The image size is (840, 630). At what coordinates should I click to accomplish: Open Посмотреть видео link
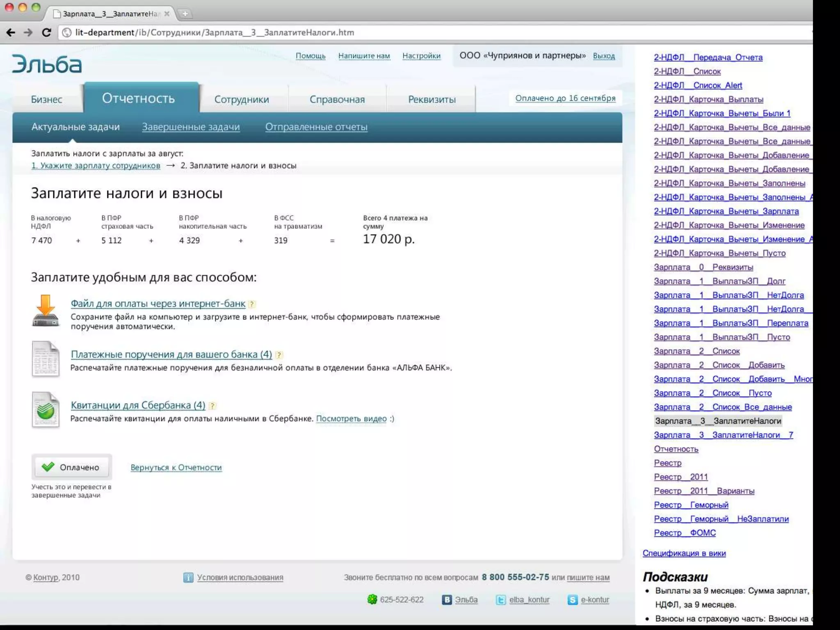351,419
